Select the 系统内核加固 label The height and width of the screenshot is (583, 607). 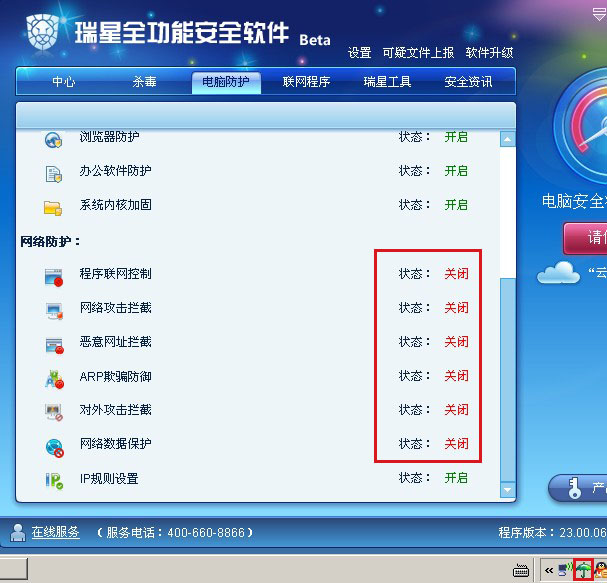pos(115,205)
